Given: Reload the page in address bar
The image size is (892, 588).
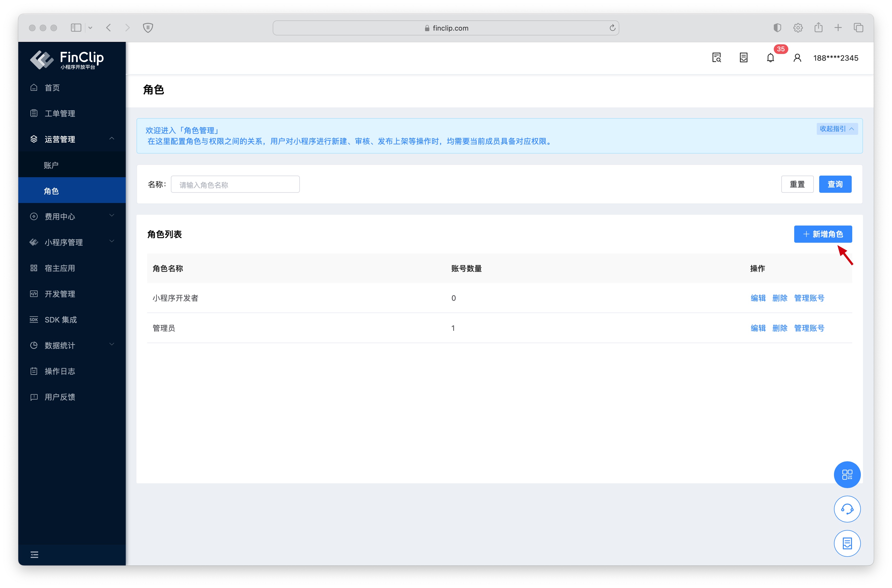Looking at the screenshot, I should click(x=612, y=28).
